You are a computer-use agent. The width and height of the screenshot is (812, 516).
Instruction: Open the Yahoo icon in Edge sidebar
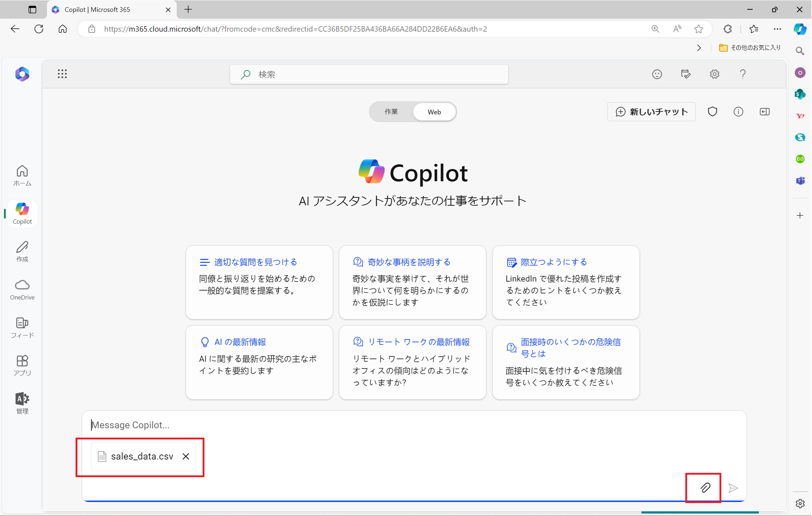[800, 116]
